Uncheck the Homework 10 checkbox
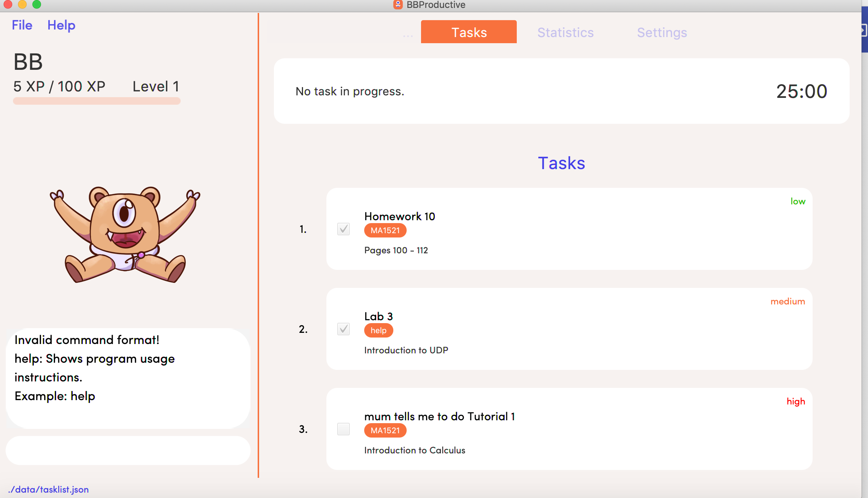Viewport: 868px width, 498px height. click(x=343, y=229)
